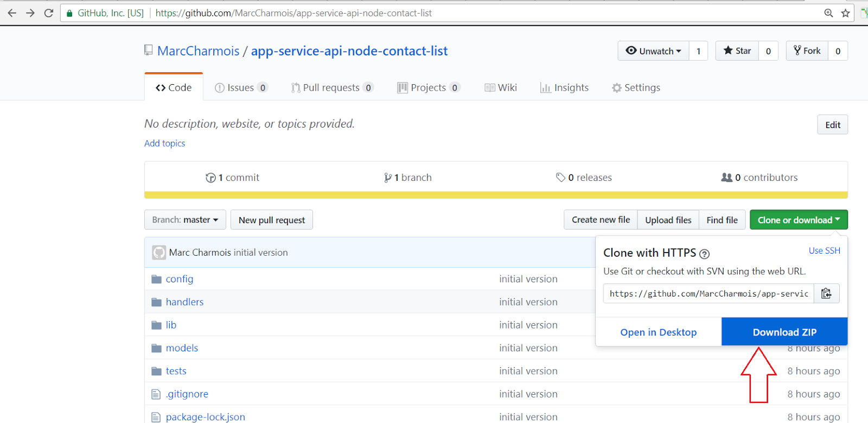868x423 pixels.
Task: View the 0 contributors link
Action: click(x=759, y=178)
